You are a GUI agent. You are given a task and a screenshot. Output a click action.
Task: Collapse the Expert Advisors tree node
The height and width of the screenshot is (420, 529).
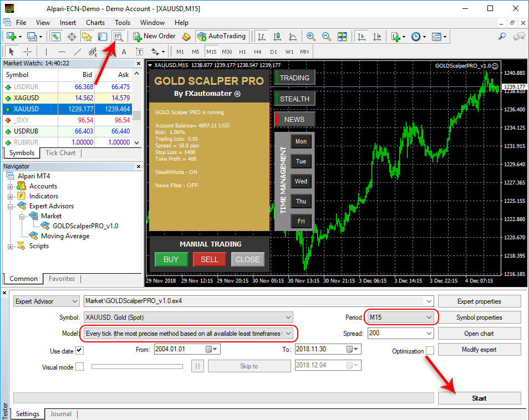pos(10,206)
